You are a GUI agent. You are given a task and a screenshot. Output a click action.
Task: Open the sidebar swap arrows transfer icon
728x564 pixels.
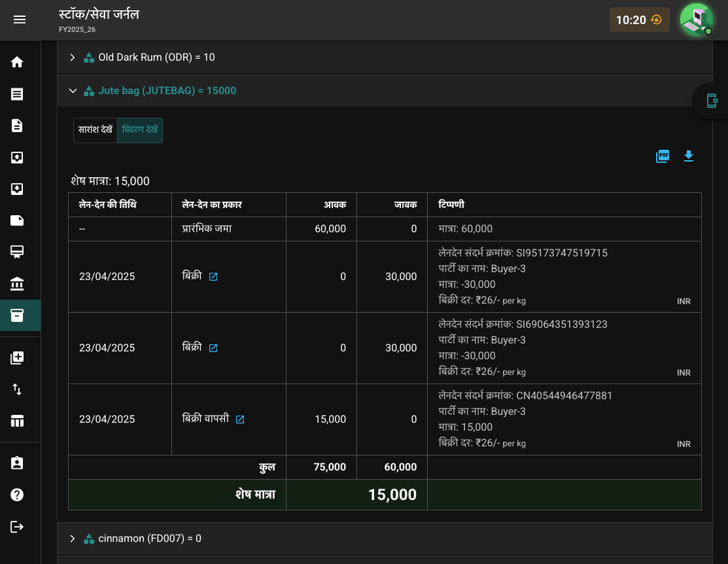[x=17, y=389]
